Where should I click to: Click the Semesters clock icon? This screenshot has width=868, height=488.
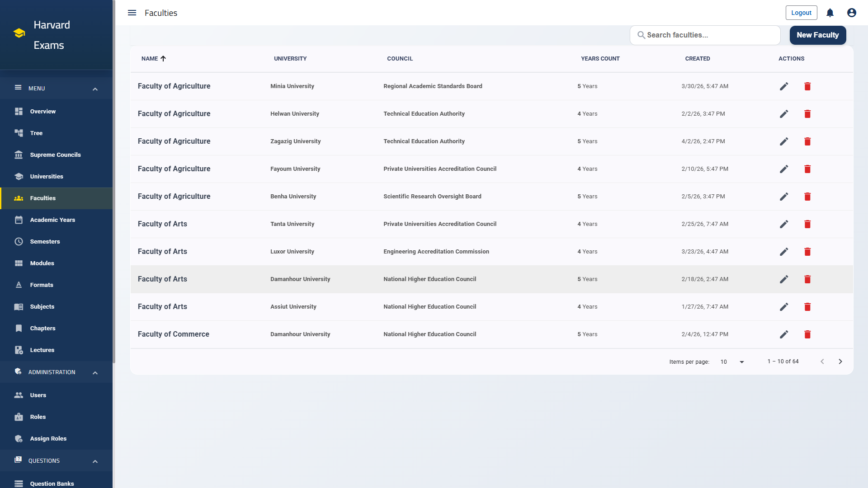point(19,241)
